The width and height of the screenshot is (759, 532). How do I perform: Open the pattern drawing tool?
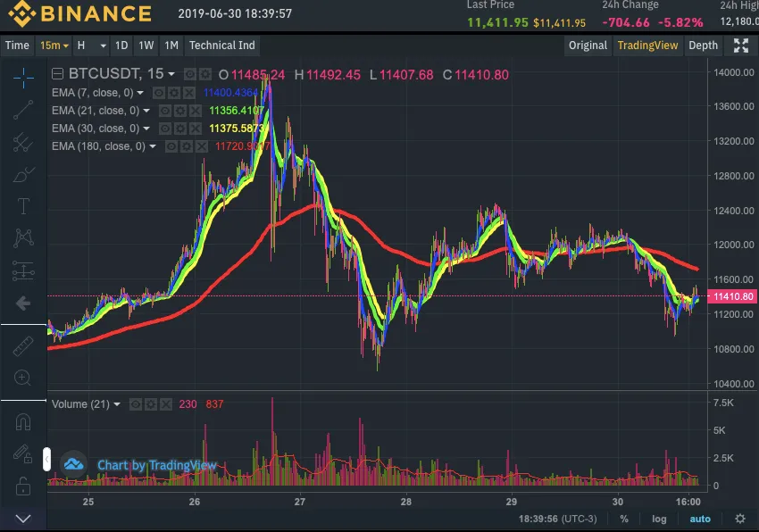pyautogui.click(x=23, y=238)
